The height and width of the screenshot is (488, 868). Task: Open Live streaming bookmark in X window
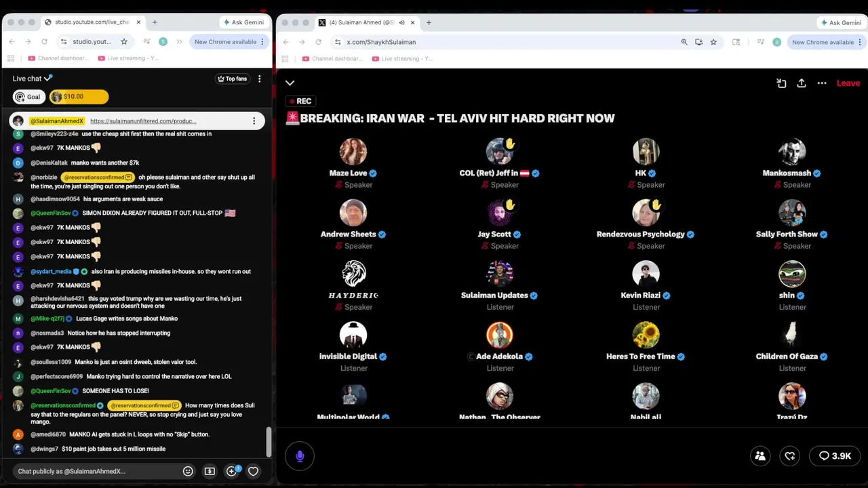click(402, 58)
